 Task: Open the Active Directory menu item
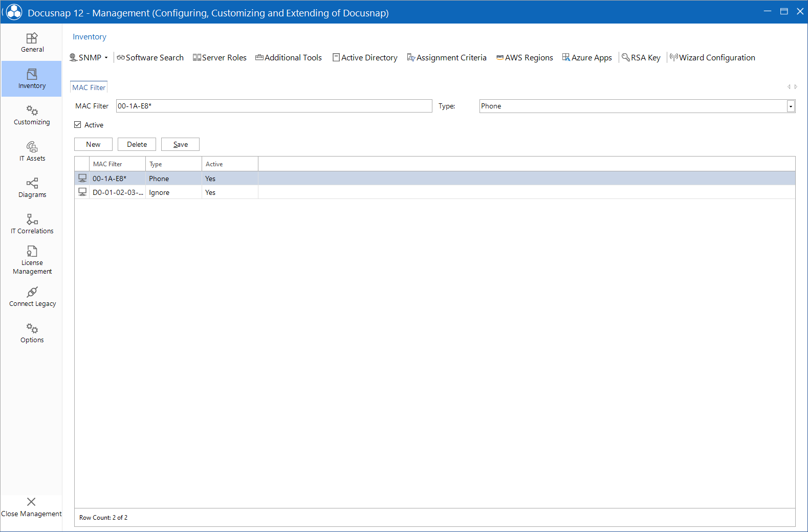(x=365, y=57)
